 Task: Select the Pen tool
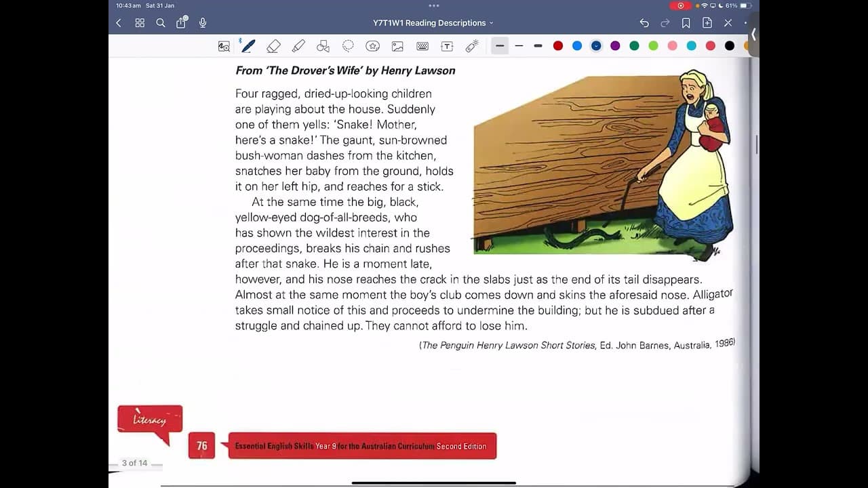point(248,46)
